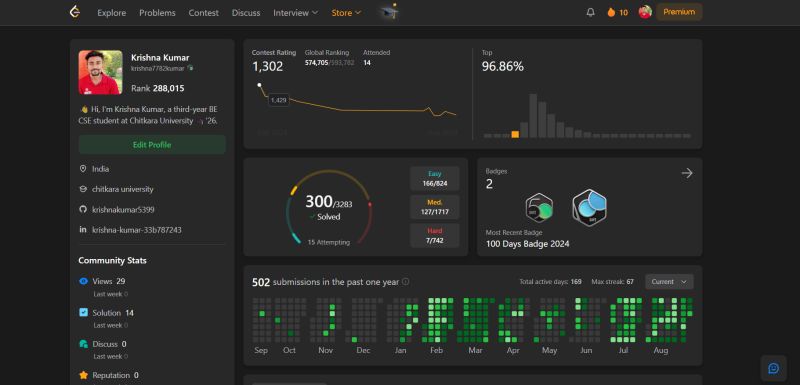800x385 pixels.
Task: Open the notifications bell
Action: (590, 12)
